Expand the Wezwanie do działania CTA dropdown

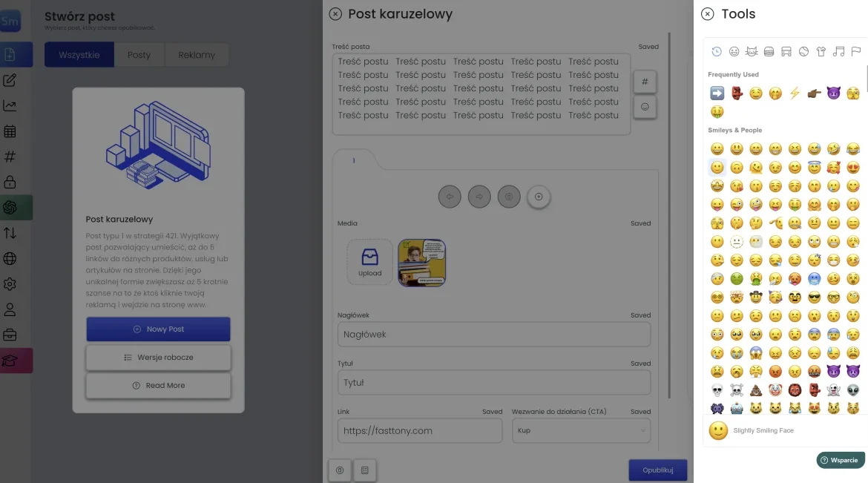click(580, 430)
